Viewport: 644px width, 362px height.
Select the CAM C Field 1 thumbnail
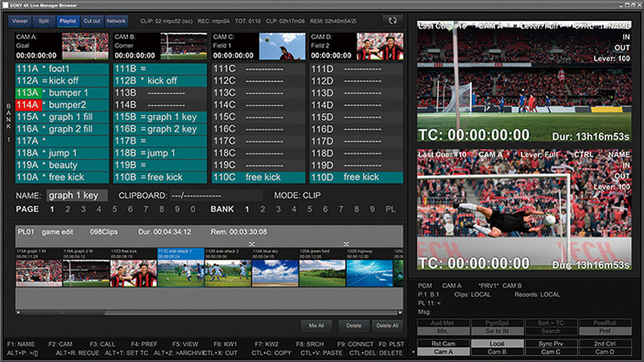click(x=281, y=46)
